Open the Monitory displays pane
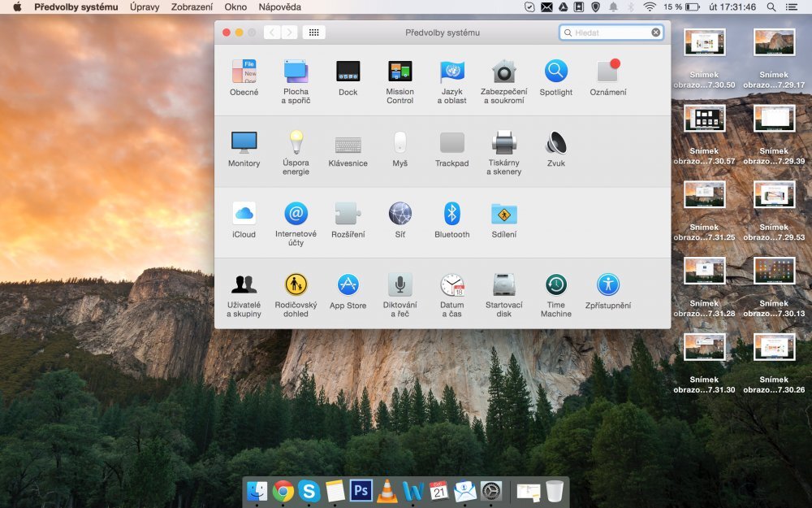The width and height of the screenshot is (812, 508). click(244, 142)
